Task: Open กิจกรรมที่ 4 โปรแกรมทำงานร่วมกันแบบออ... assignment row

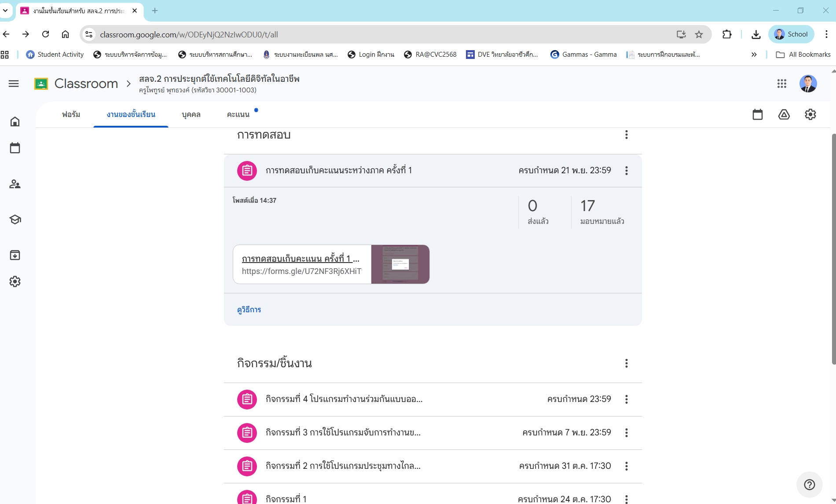Action: click(433, 399)
